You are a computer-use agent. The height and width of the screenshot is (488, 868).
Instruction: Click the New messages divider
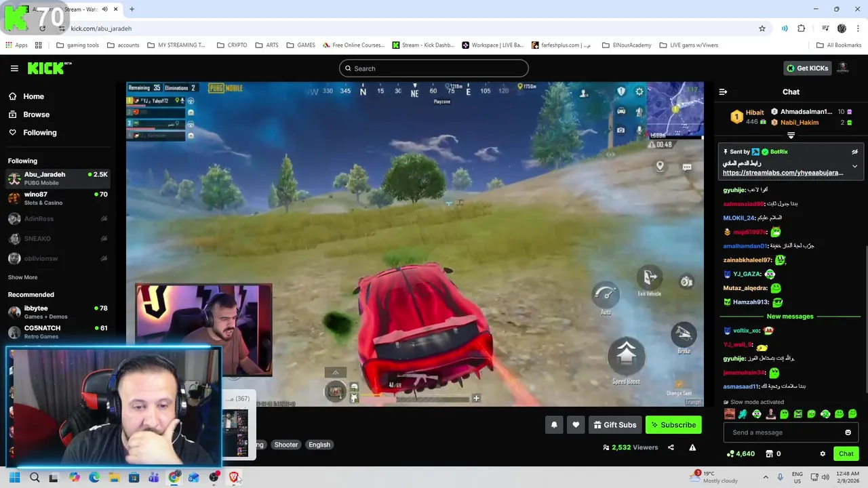(x=790, y=317)
